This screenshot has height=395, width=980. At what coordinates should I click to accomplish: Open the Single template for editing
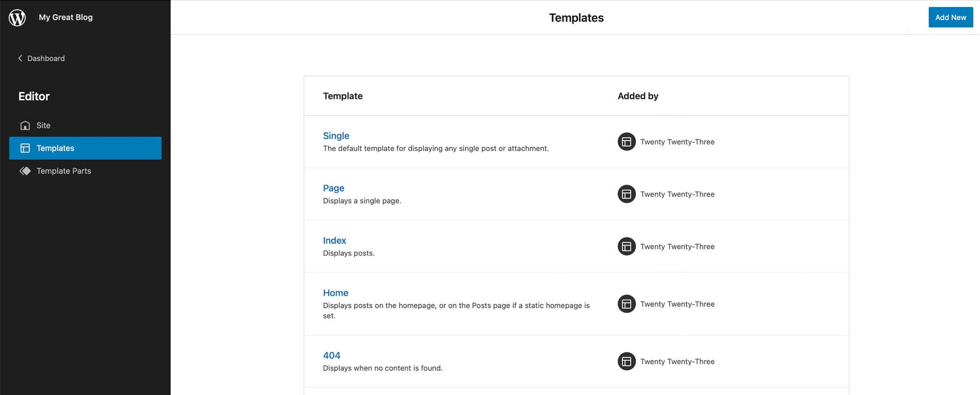[336, 136]
